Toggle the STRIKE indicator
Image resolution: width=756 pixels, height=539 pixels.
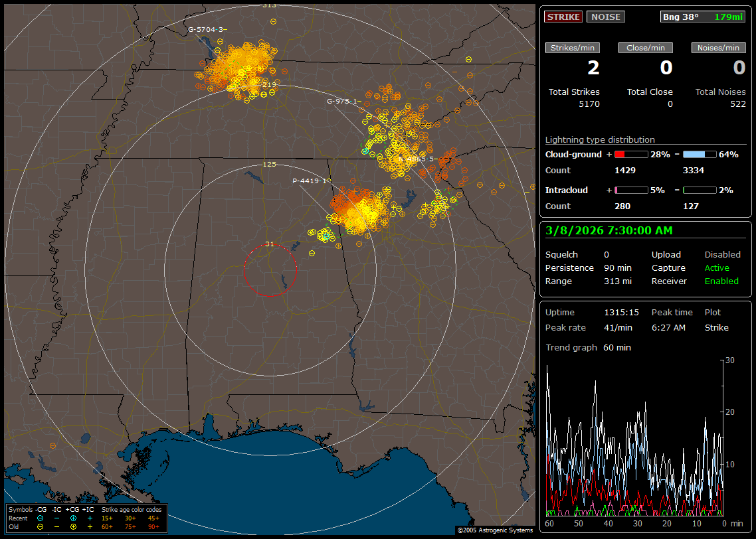[x=563, y=17]
